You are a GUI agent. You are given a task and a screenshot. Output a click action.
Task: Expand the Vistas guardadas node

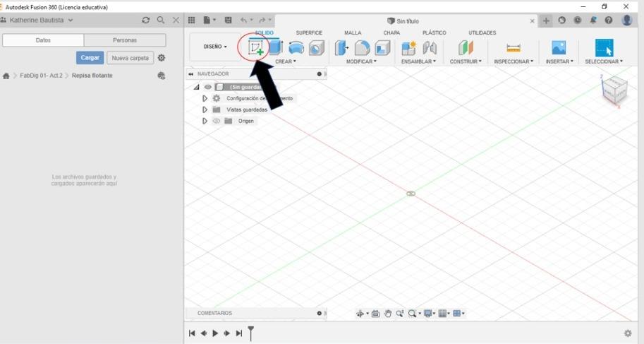[205, 110]
